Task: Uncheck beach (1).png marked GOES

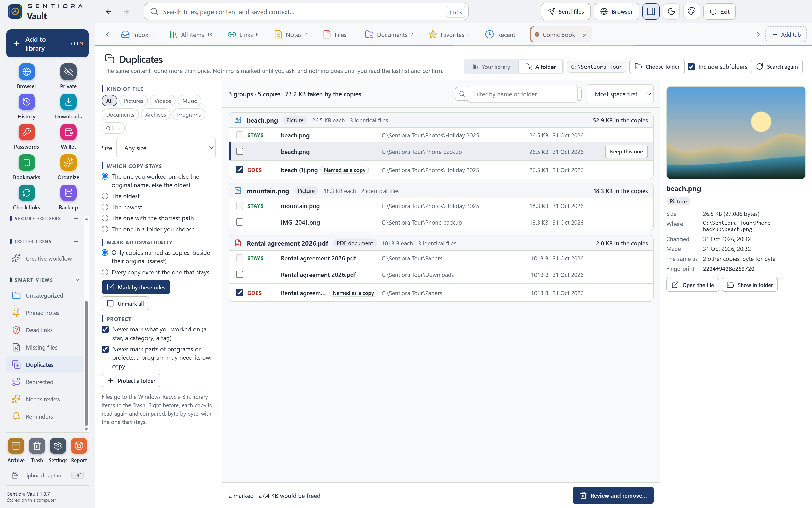Action: pyautogui.click(x=239, y=170)
